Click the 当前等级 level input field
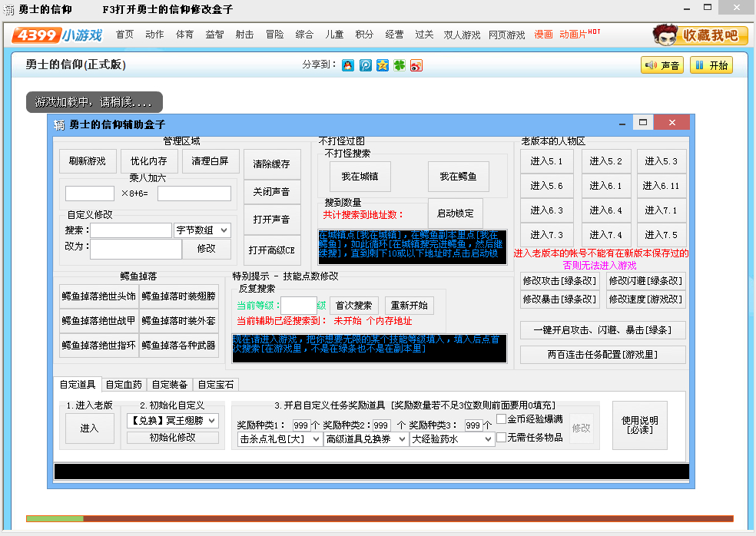Image resolution: width=756 pixels, height=536 pixels. coord(298,306)
